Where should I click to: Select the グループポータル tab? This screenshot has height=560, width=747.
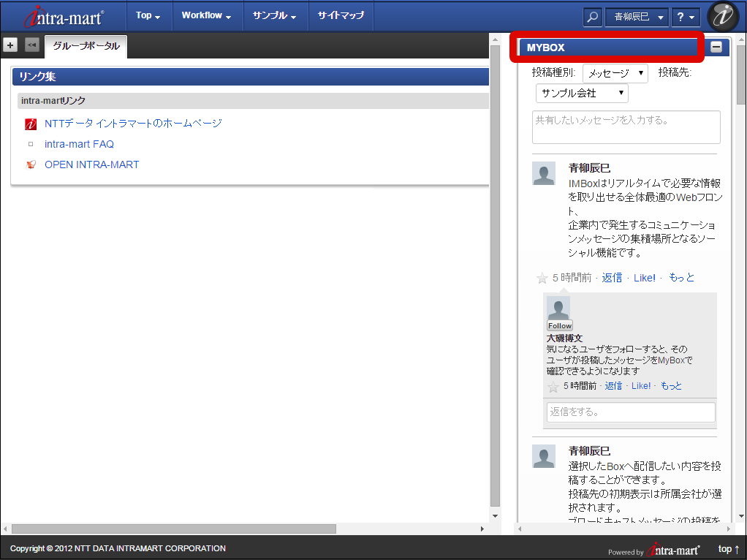tap(86, 46)
